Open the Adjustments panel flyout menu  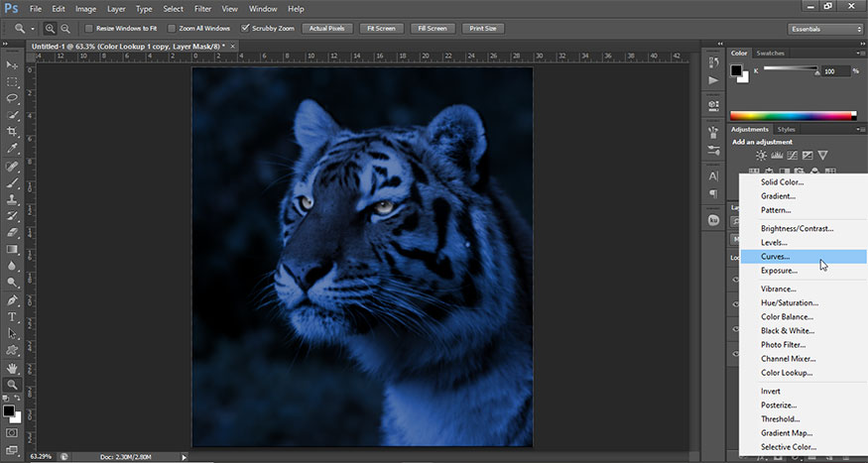860,130
